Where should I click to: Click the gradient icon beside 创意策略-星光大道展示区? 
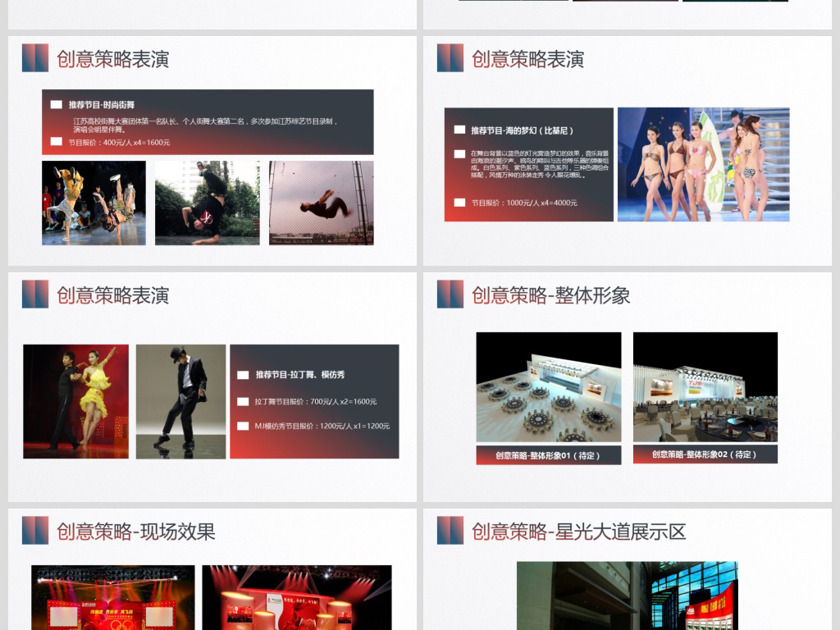450,531
